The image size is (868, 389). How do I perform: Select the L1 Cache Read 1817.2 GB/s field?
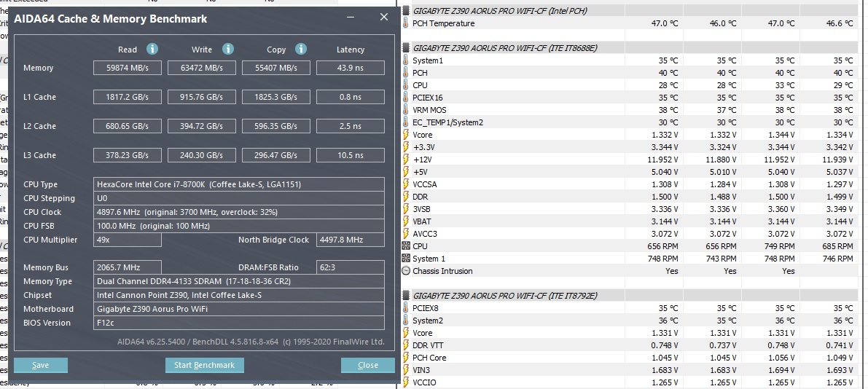coord(128,97)
